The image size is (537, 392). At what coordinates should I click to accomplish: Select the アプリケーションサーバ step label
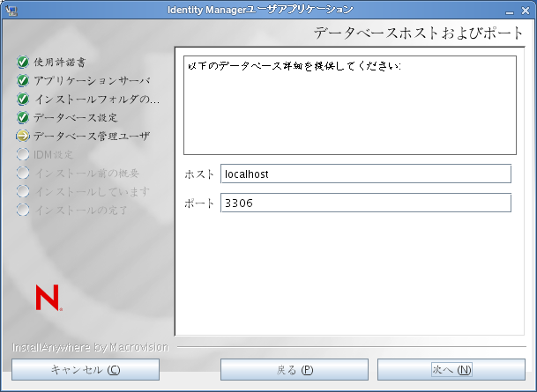point(92,81)
